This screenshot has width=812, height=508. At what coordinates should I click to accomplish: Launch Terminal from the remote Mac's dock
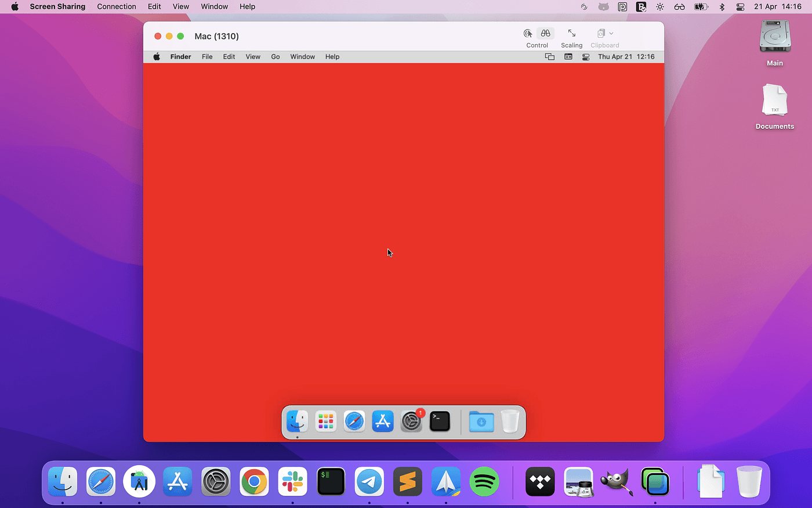[440, 421]
